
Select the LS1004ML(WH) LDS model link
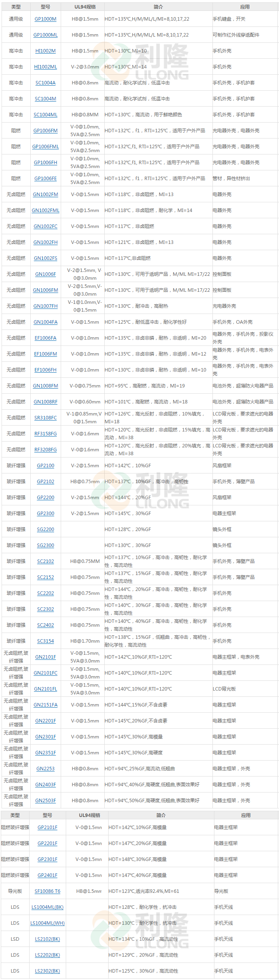(x=47, y=923)
